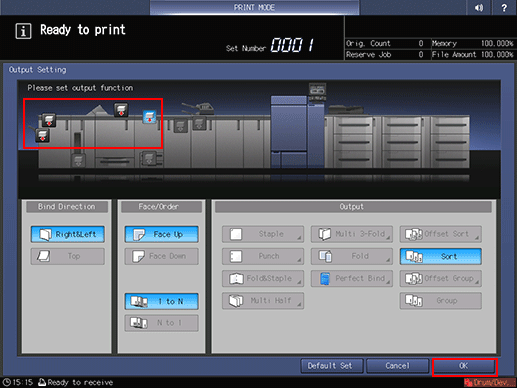517x388 pixels.
Task: Choose the N to 1 page order
Action: (162, 323)
